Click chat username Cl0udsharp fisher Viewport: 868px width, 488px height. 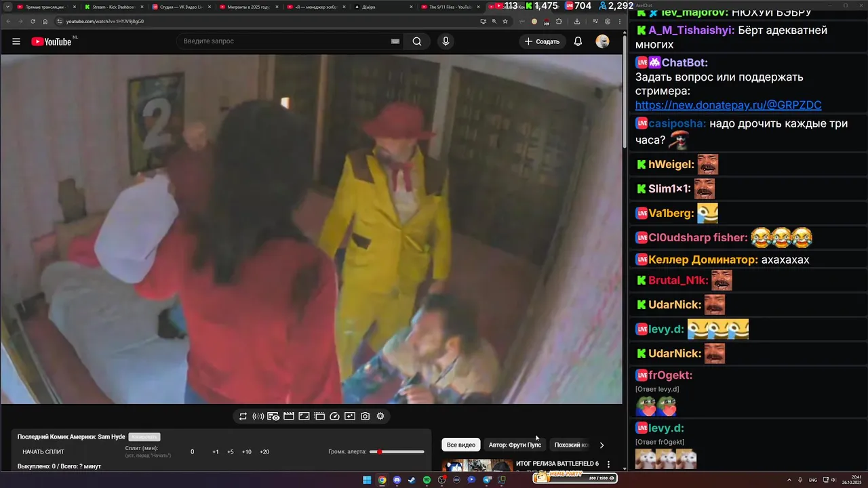pyautogui.click(x=698, y=238)
